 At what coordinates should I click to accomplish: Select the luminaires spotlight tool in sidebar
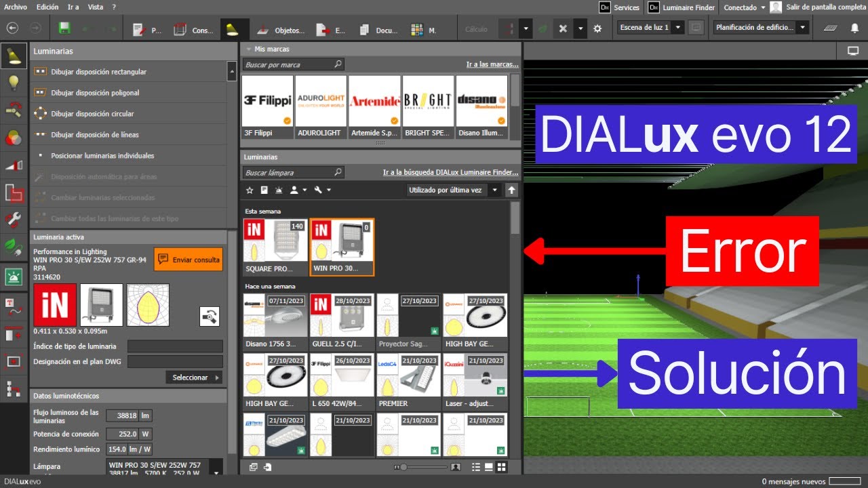[x=14, y=57]
